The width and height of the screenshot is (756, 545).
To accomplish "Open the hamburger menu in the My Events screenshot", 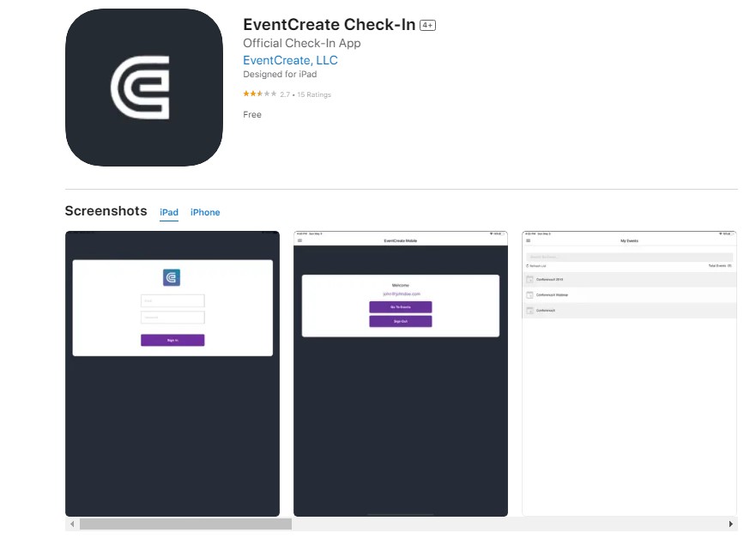I will (528, 239).
